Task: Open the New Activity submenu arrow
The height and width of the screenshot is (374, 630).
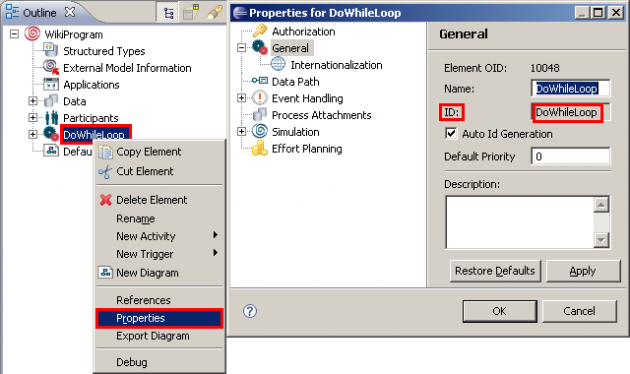Action: (x=216, y=235)
